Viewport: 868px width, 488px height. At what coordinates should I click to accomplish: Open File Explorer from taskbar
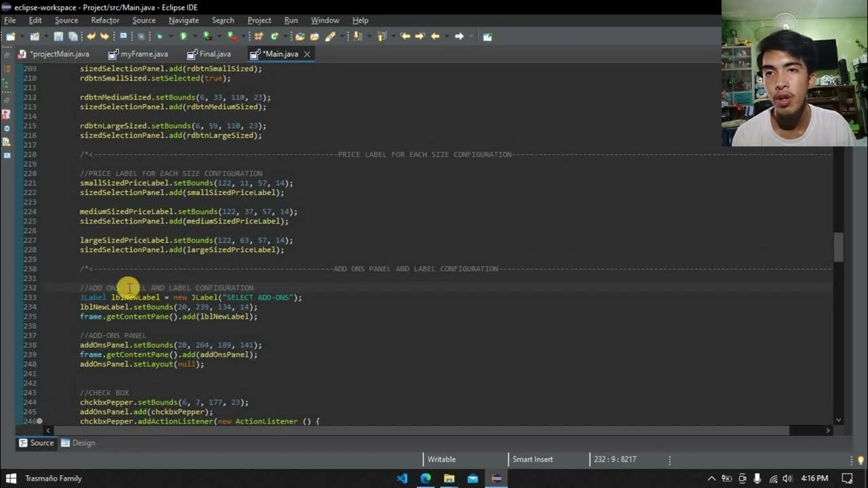[449, 479]
